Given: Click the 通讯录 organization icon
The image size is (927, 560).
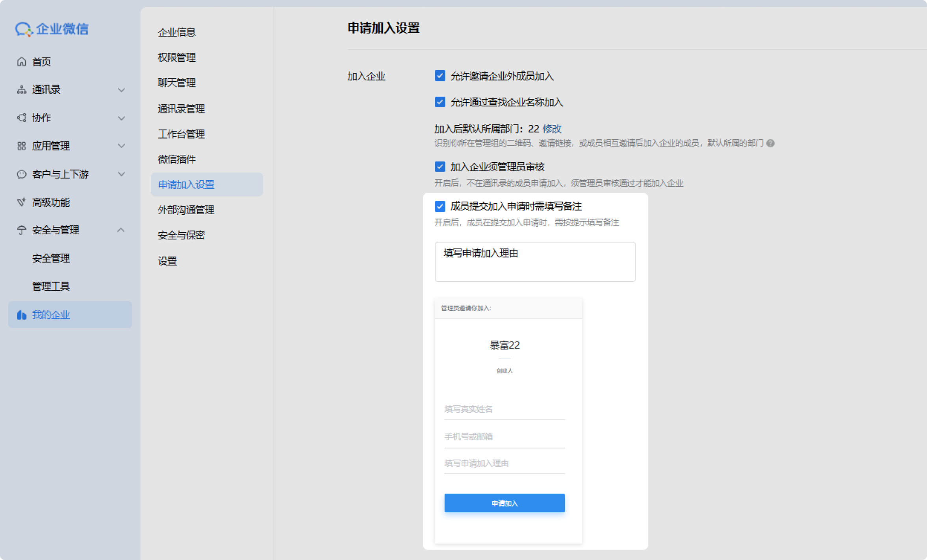Looking at the screenshot, I should click(22, 90).
